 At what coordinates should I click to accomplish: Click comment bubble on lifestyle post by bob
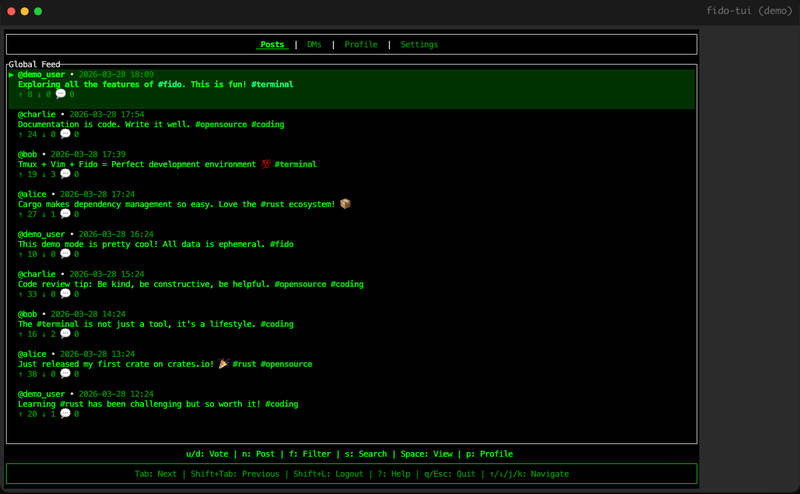point(65,334)
